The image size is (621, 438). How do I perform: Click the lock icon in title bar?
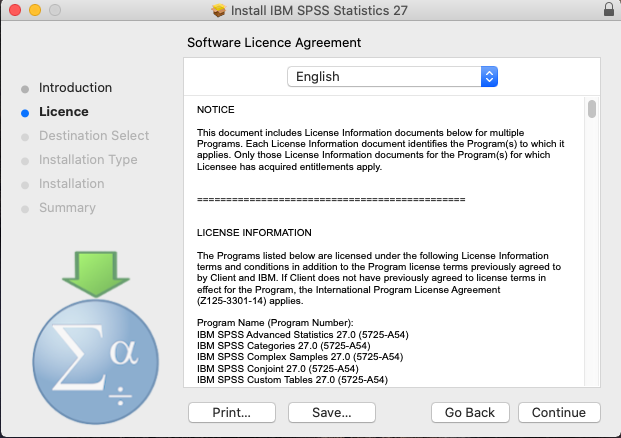[610, 10]
